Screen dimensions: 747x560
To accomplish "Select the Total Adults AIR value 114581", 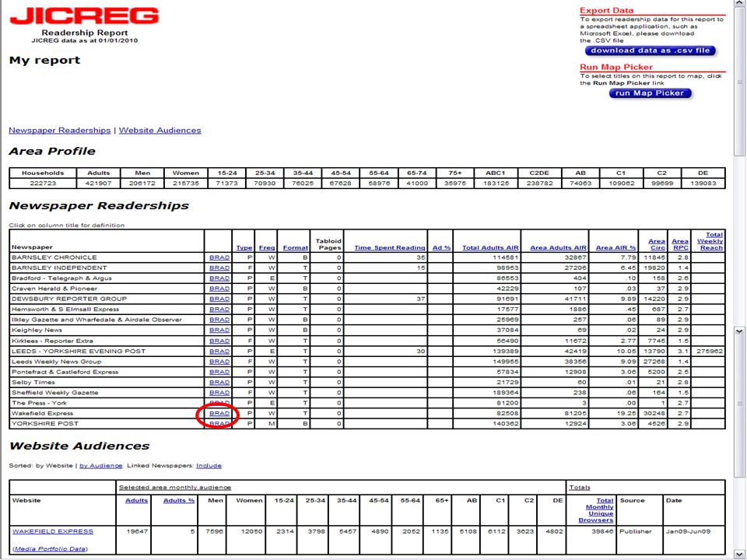I will click(506, 257).
